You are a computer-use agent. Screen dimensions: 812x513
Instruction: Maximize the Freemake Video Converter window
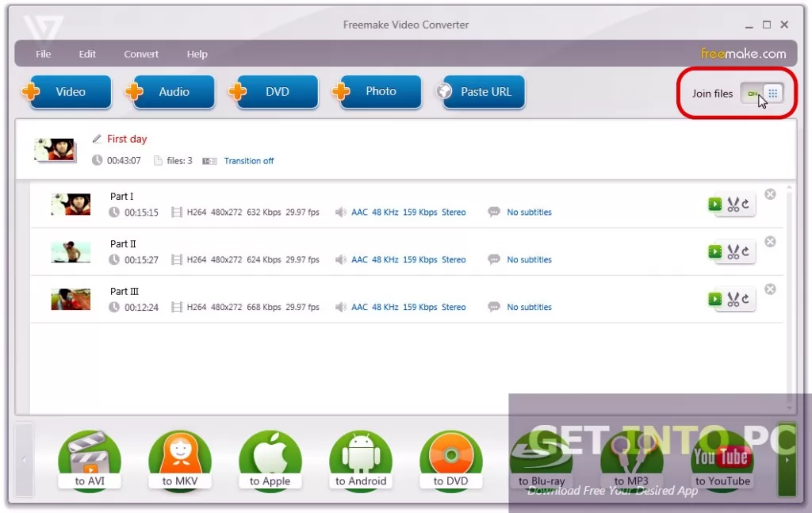(767, 25)
